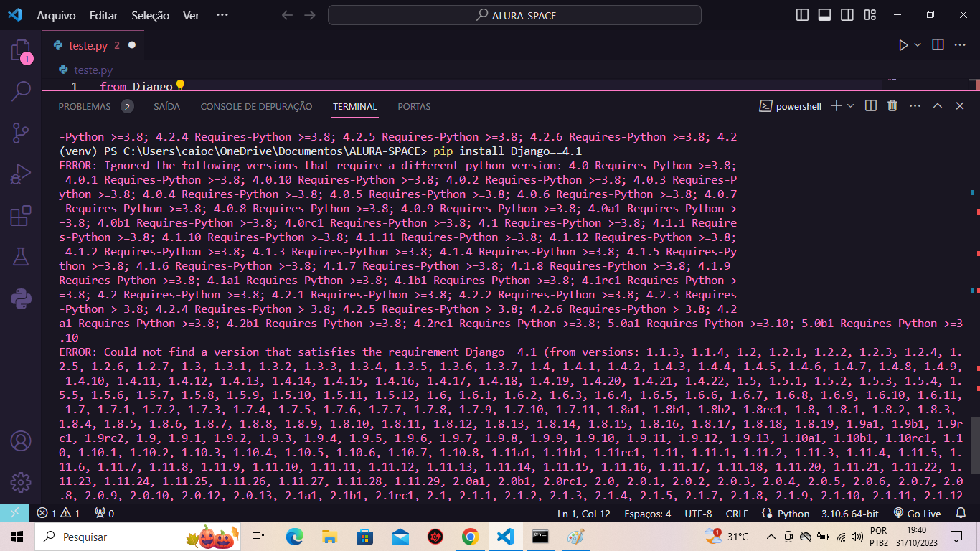The image size is (980, 551).
Task: Click the terminal vertical scrollbar
Action: click(x=976, y=447)
